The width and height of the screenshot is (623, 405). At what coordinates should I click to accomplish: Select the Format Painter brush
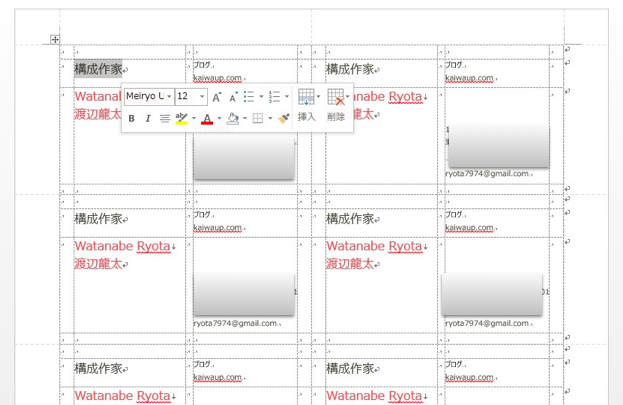(x=284, y=119)
